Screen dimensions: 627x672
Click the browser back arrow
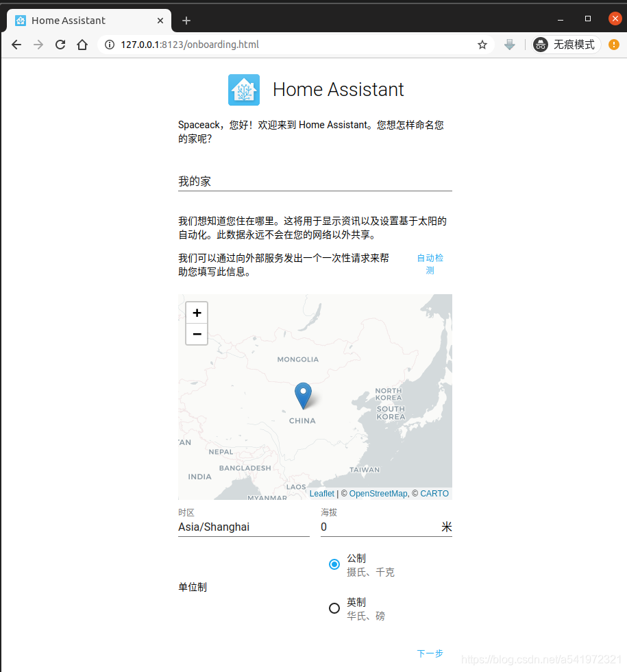(x=16, y=45)
